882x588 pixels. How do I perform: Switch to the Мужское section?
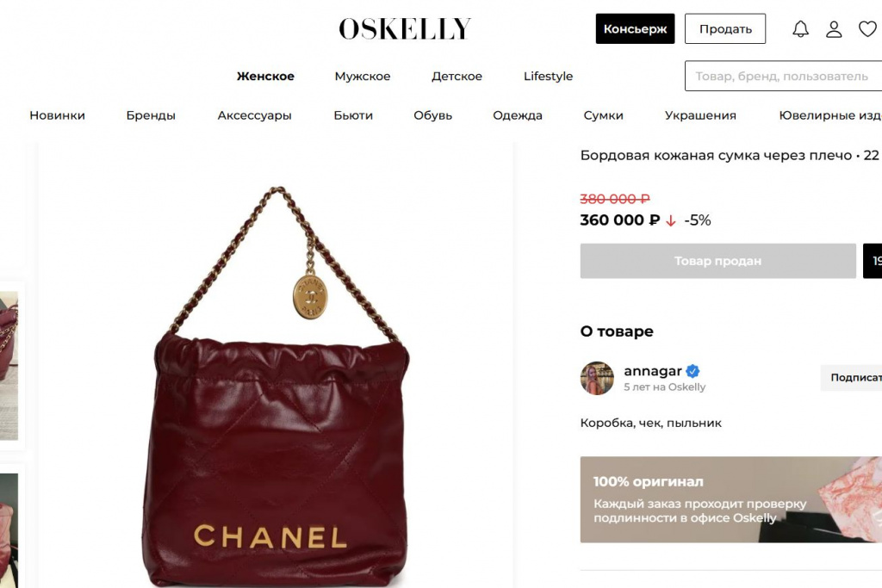[x=363, y=76]
